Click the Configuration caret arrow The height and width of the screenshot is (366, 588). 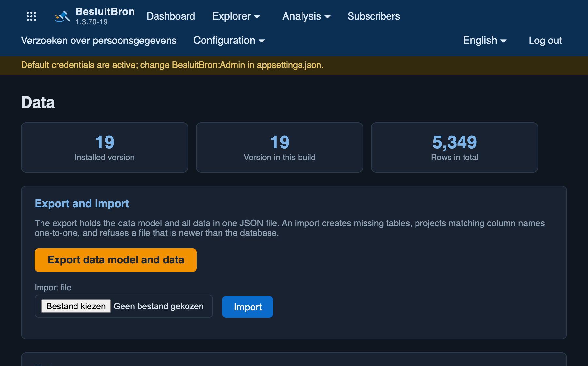click(262, 41)
